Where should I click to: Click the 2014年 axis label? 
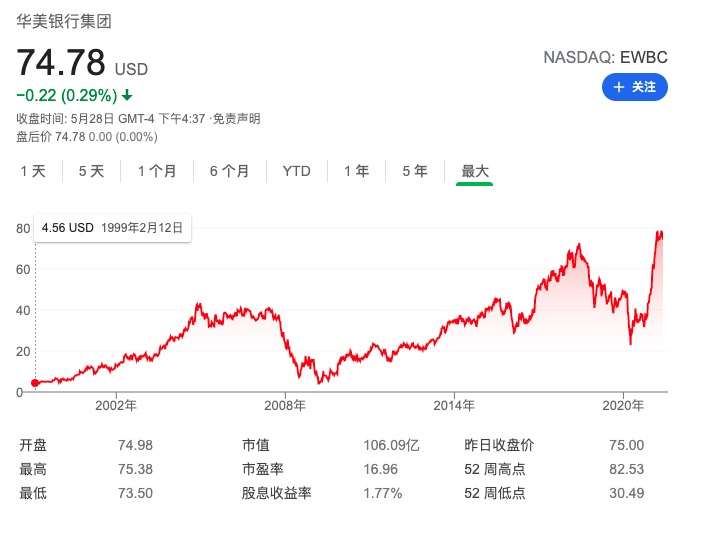[x=454, y=405]
